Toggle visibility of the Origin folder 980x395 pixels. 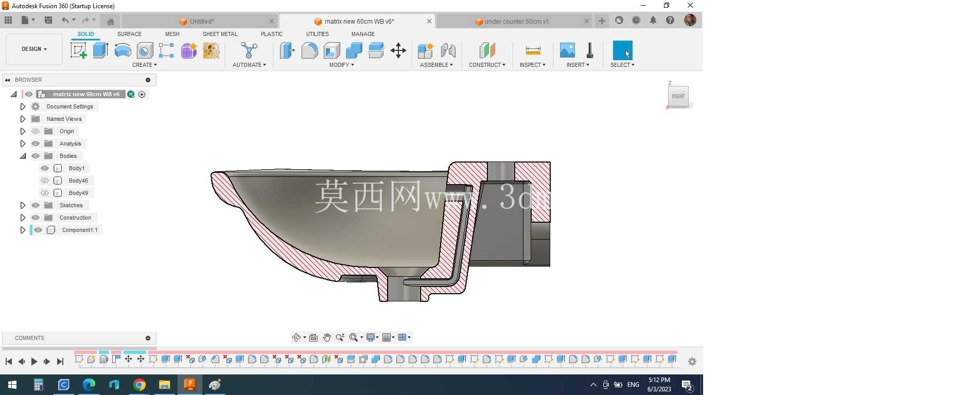pos(36,131)
